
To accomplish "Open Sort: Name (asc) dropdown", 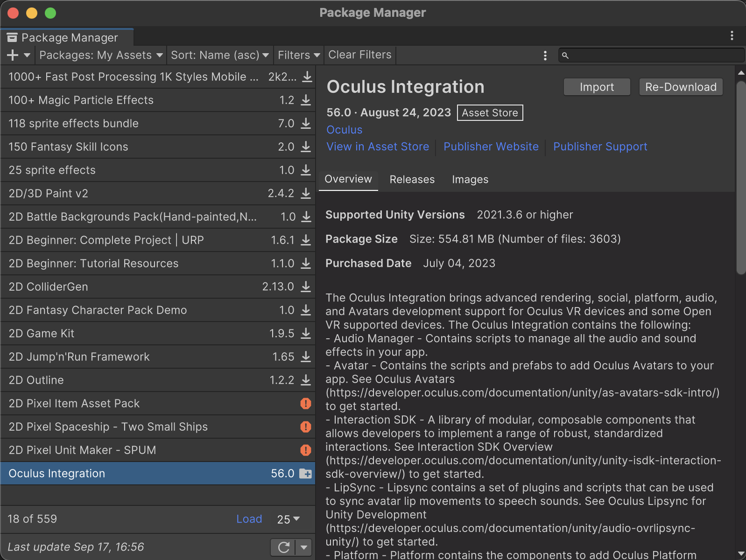I will (219, 55).
